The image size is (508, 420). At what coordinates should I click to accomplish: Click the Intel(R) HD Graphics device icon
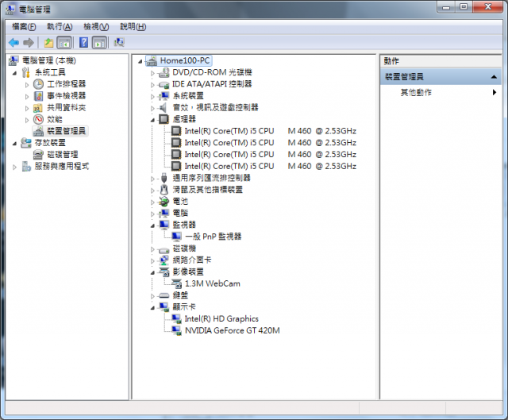coord(176,319)
